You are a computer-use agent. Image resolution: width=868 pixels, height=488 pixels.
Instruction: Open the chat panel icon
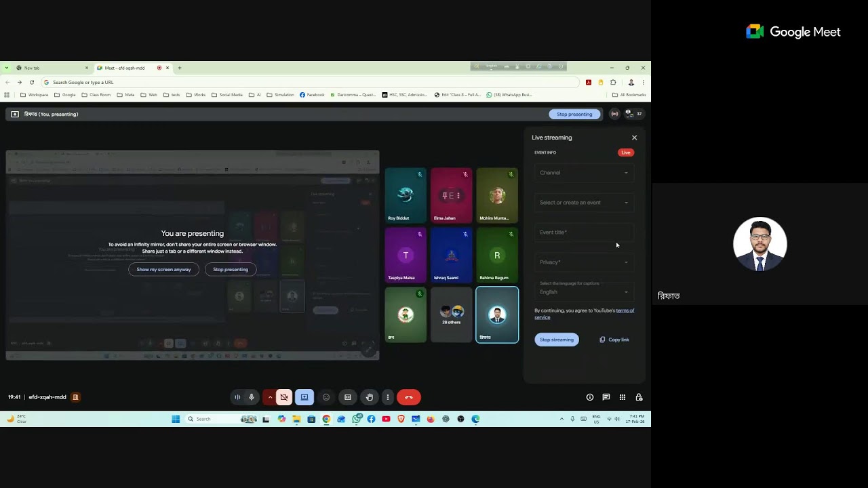click(606, 397)
